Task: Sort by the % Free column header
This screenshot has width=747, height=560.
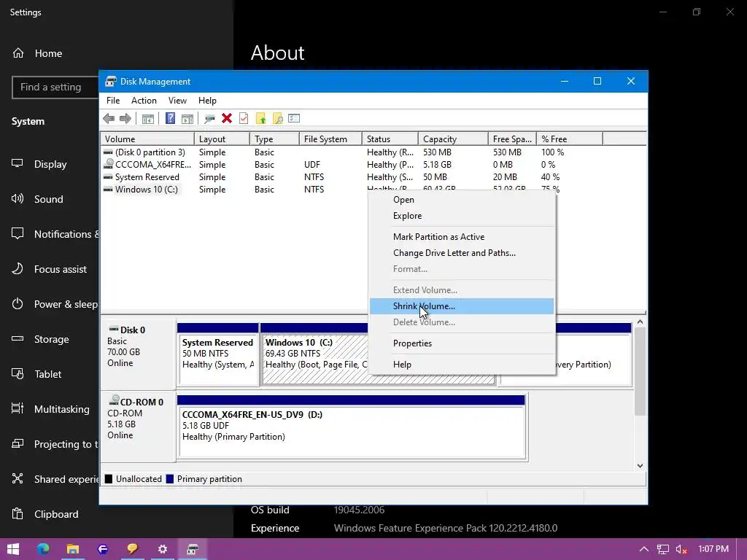Action: pos(569,139)
